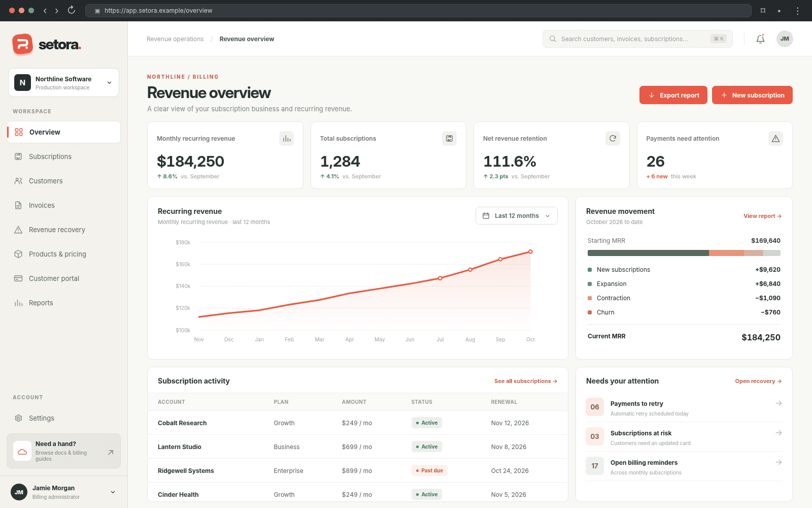Viewport: 812px width, 508px height.
Task: Select the Lantern Studio account name
Action: coord(180,447)
